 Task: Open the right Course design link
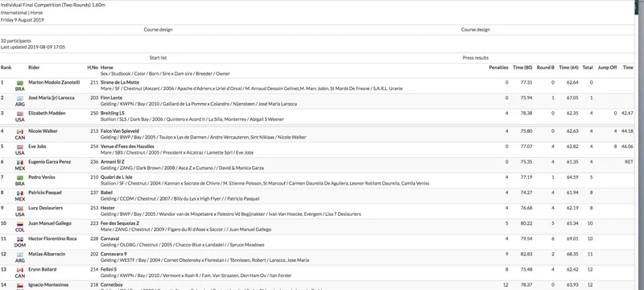point(475,30)
